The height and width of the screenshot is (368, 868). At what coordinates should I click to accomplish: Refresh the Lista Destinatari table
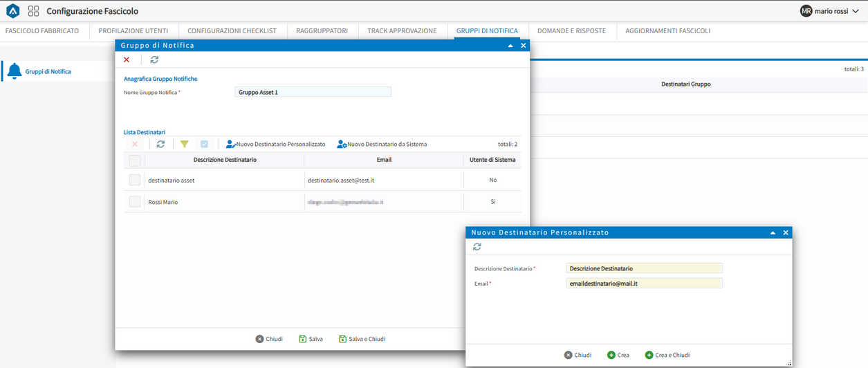pyautogui.click(x=160, y=145)
